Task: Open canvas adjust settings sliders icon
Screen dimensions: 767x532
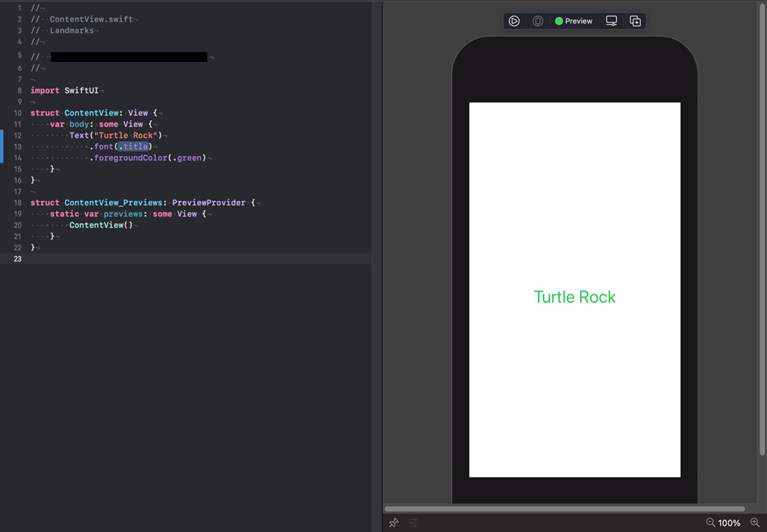Action: 413,522
